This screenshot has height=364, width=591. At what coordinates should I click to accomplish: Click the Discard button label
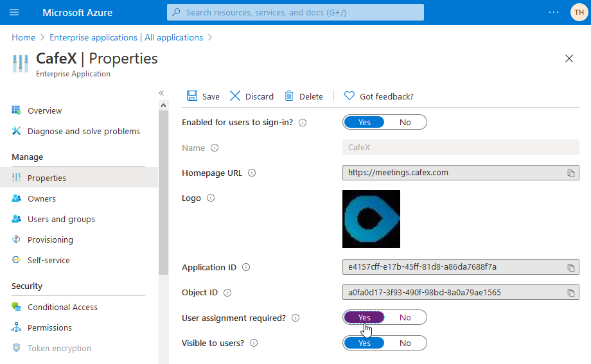(x=260, y=96)
